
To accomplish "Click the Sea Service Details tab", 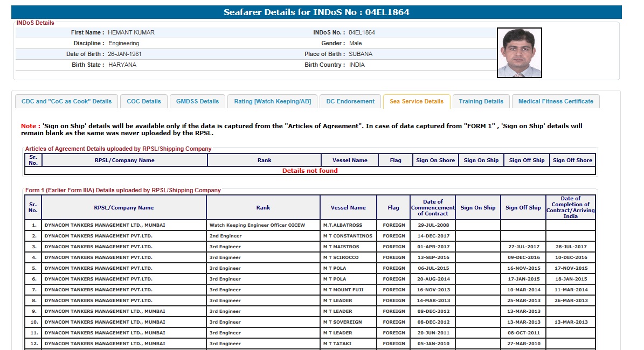I will pyautogui.click(x=417, y=101).
